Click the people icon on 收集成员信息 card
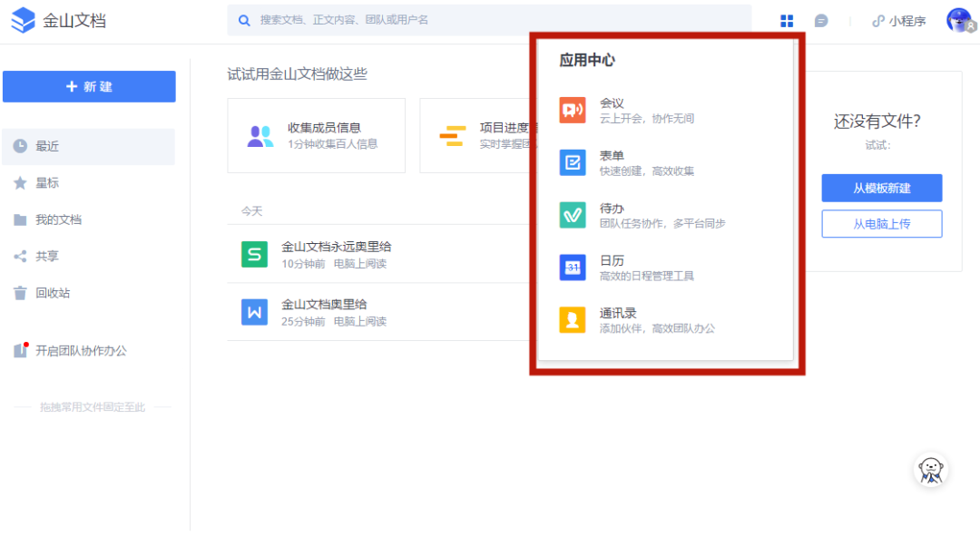The image size is (980, 536). coord(260,136)
